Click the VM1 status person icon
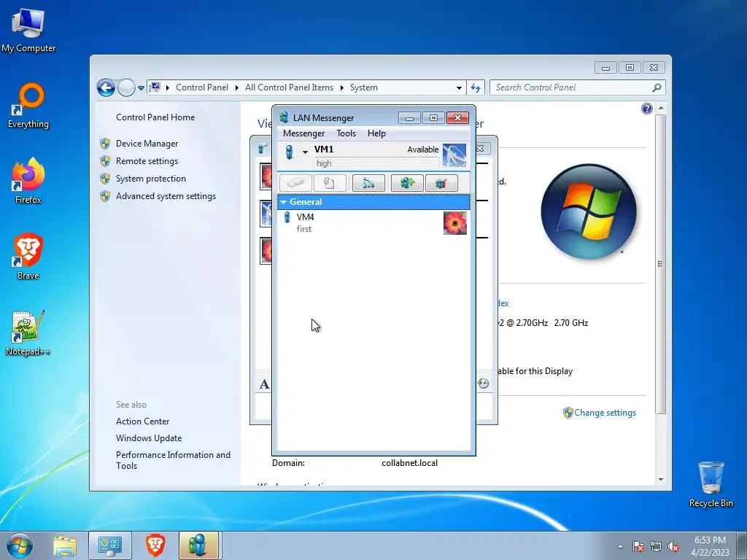 pyautogui.click(x=289, y=152)
